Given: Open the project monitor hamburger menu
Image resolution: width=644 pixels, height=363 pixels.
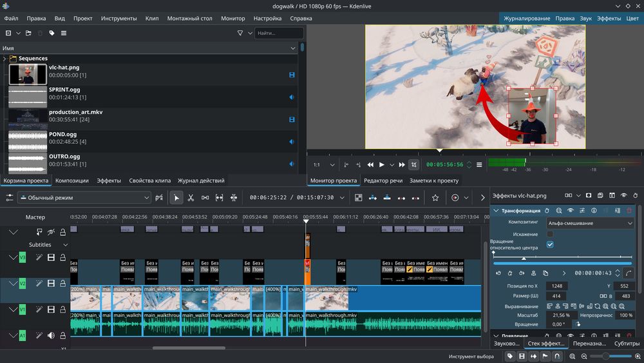Looking at the screenshot, I should 479,164.
